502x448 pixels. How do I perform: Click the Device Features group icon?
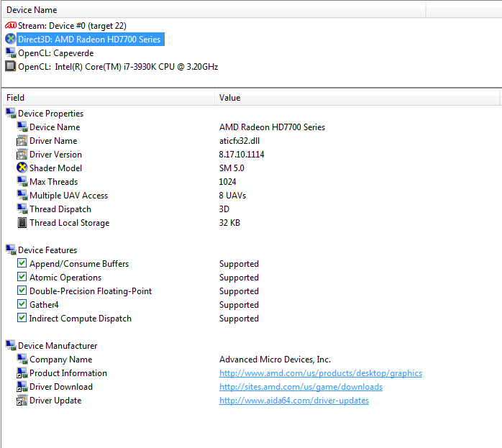tap(11, 250)
